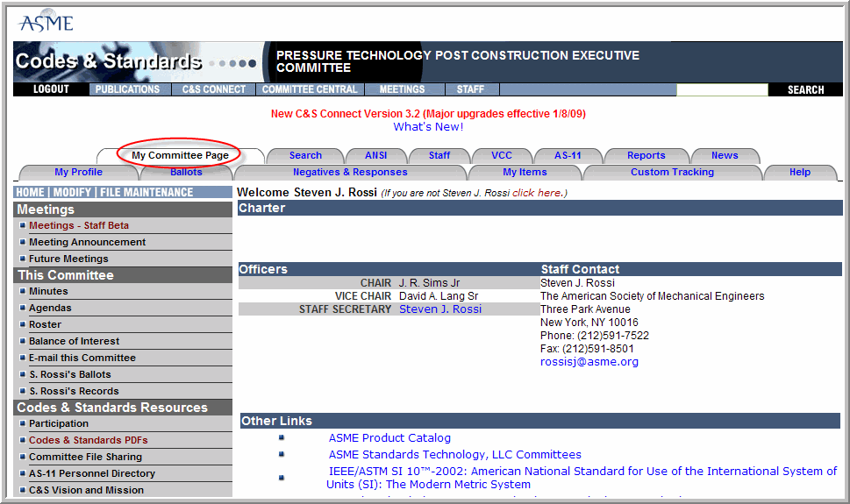
Task: Switch to the Staff tab
Action: pos(439,155)
